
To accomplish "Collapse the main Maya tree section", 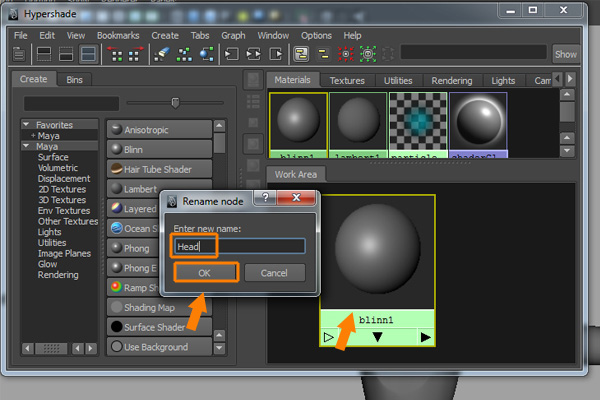I will (26, 146).
